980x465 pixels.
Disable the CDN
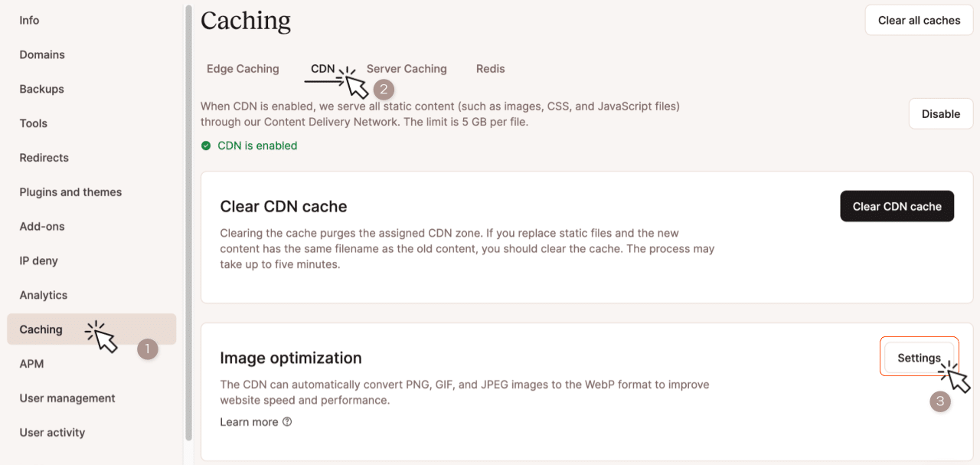point(940,113)
